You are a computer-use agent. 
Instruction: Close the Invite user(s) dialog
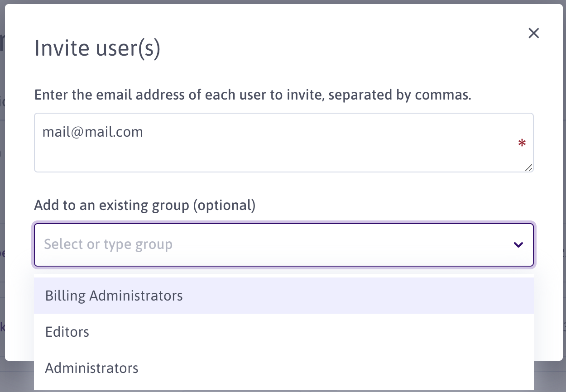pyautogui.click(x=534, y=33)
